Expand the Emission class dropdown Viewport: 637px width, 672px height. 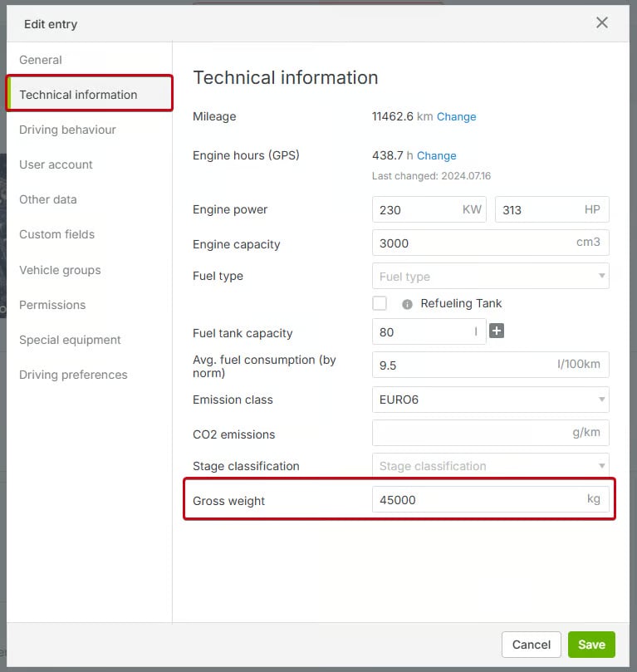pyautogui.click(x=490, y=400)
